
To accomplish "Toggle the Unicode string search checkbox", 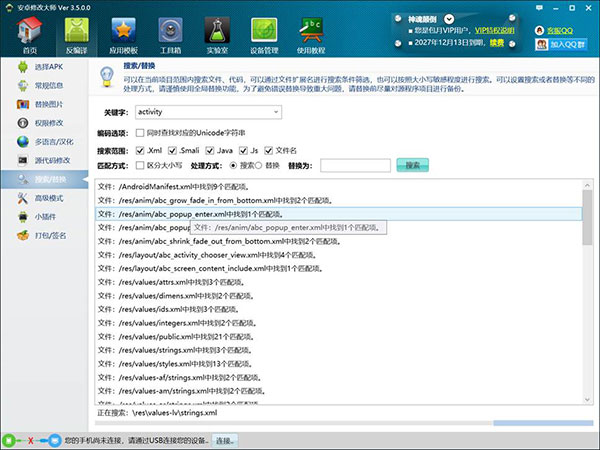I will 141,132.
